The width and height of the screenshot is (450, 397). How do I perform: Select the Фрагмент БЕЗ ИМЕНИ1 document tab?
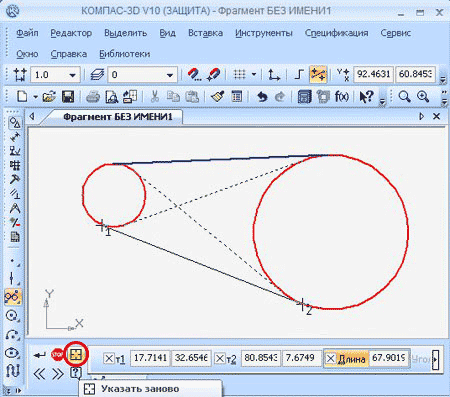[118, 117]
